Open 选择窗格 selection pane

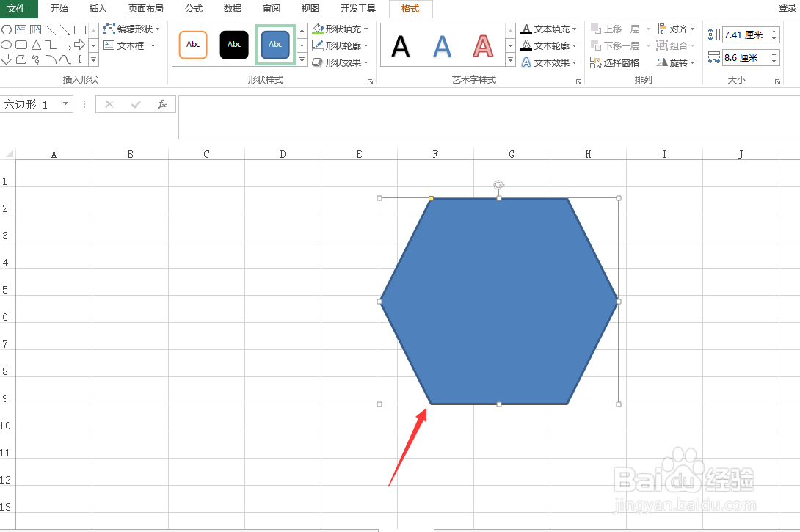click(x=615, y=62)
